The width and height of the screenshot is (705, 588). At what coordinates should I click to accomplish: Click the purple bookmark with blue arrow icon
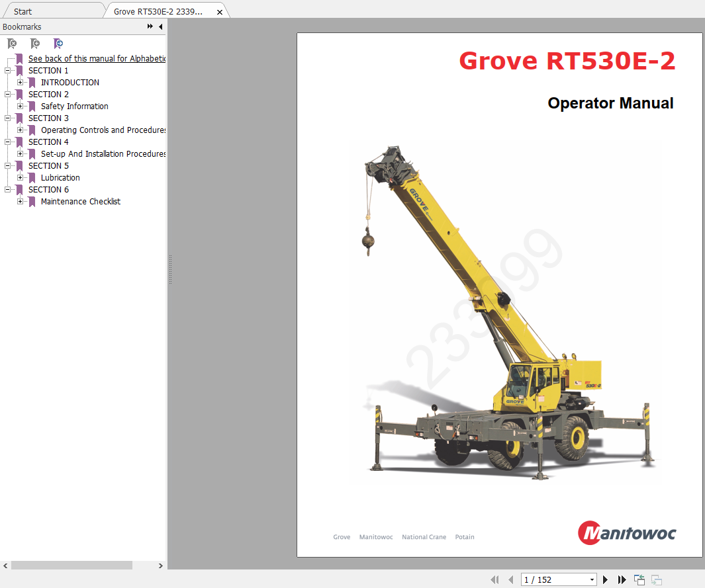click(58, 44)
